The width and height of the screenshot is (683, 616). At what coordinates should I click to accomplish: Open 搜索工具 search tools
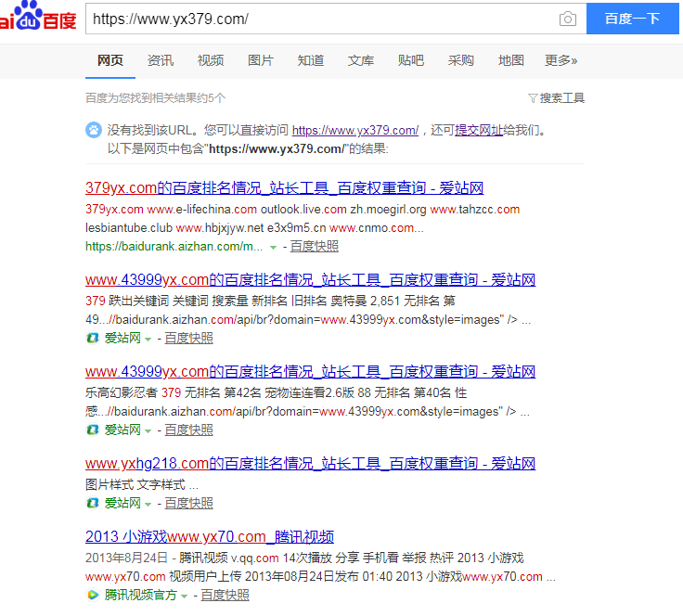[562, 98]
